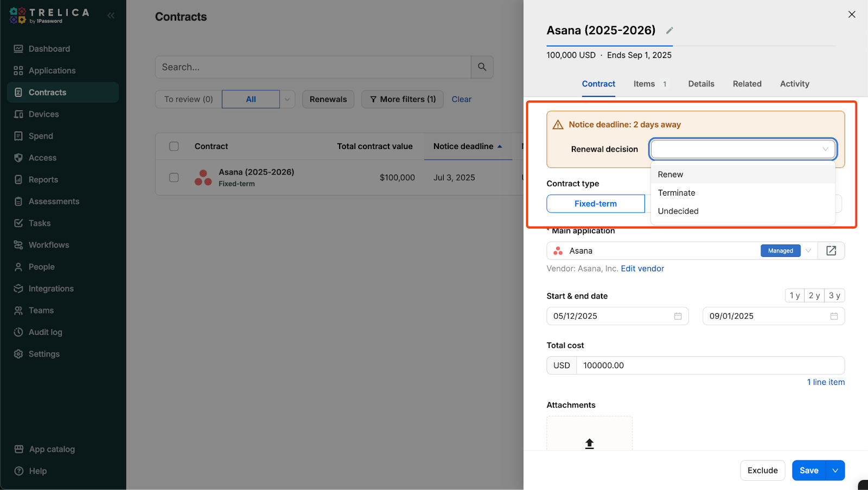Click the Total cost amount field
Screen dimensions: 868x490
pyautogui.click(x=710, y=365)
